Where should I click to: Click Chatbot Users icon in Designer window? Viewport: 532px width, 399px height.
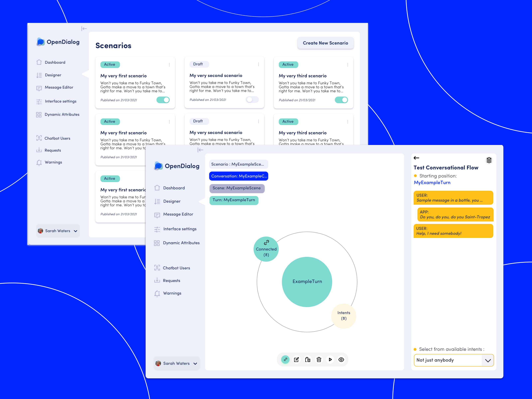coord(157,268)
